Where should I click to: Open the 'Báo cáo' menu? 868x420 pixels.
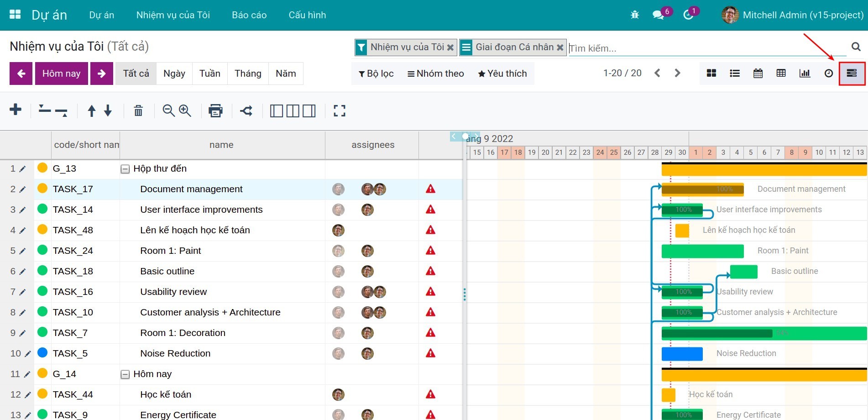[x=249, y=15]
